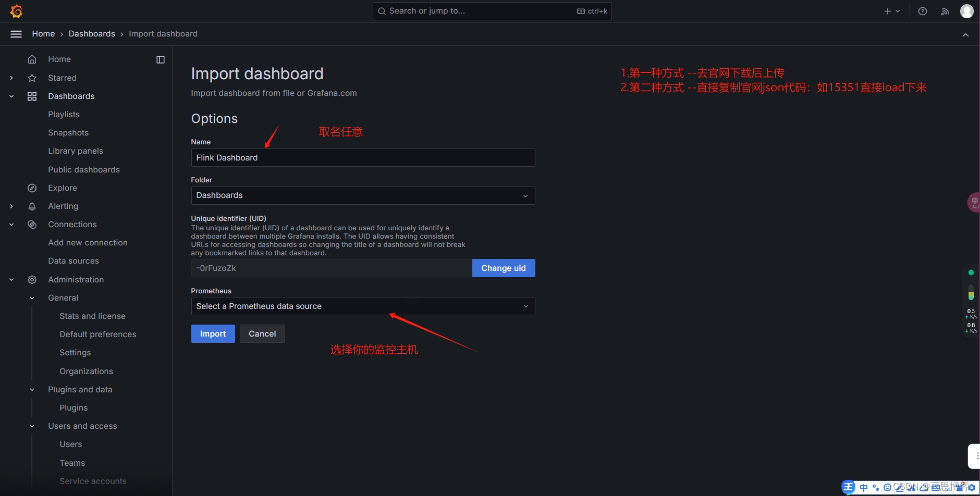Open Organizations in sidebar
980x496 pixels.
pyautogui.click(x=86, y=371)
